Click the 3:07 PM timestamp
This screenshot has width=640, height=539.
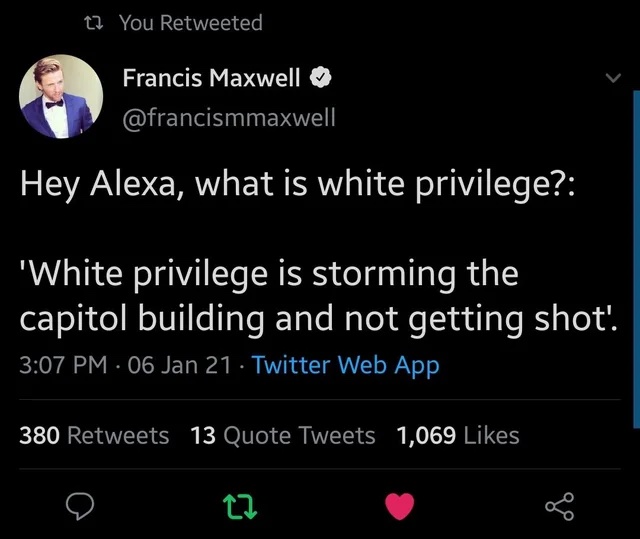(x=61, y=365)
